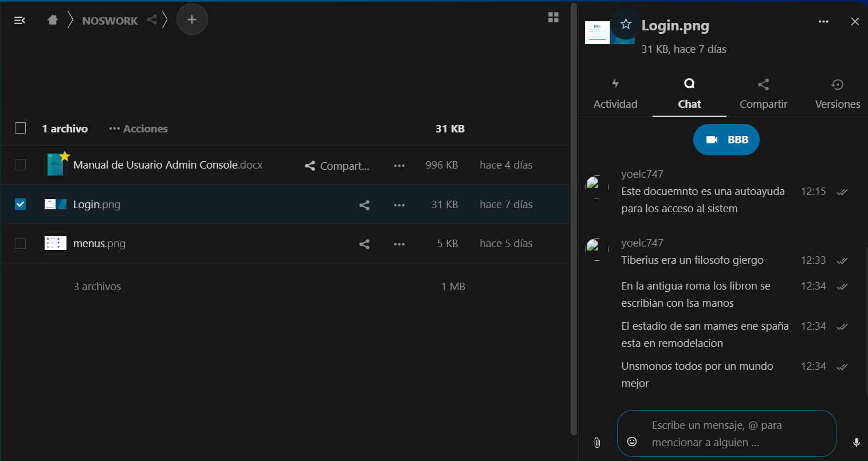Switch to Actividad tab
Image resolution: width=868 pixels, height=461 pixels.
point(615,94)
